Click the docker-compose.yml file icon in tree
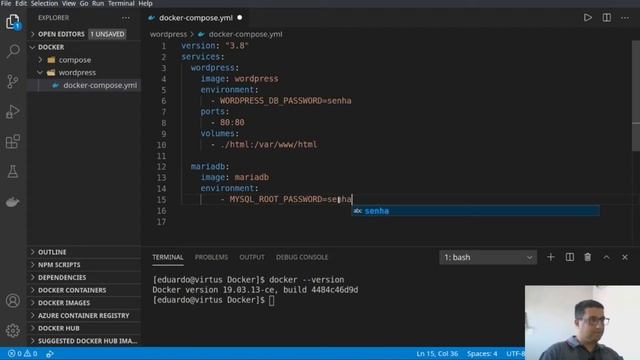This screenshot has width=640, height=360. [x=56, y=85]
